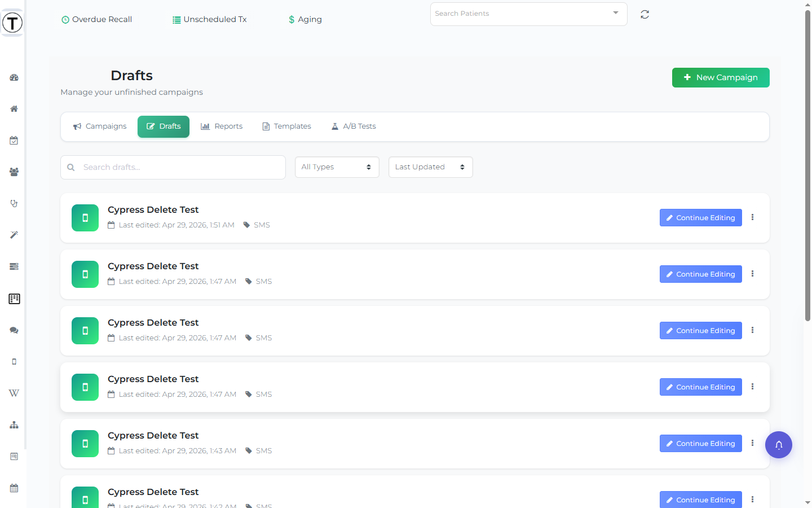Switch to the Campaigns tab
Viewport: 812px width, 508px height.
[100, 126]
